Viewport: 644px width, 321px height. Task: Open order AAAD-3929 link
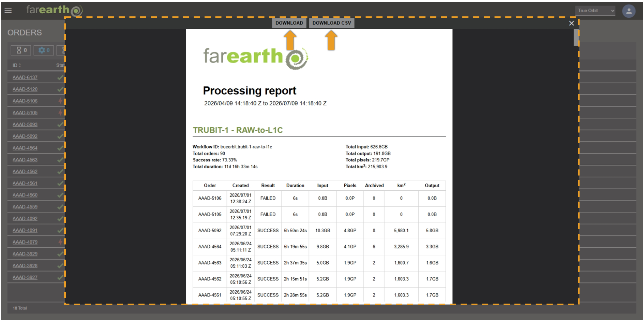(25, 254)
